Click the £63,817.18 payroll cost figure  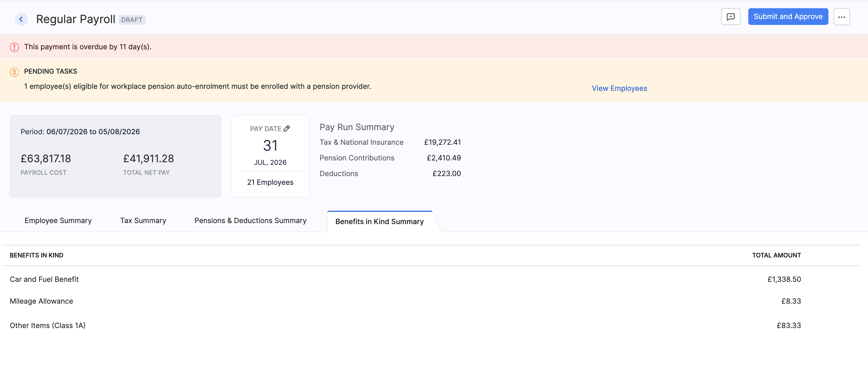(x=46, y=159)
